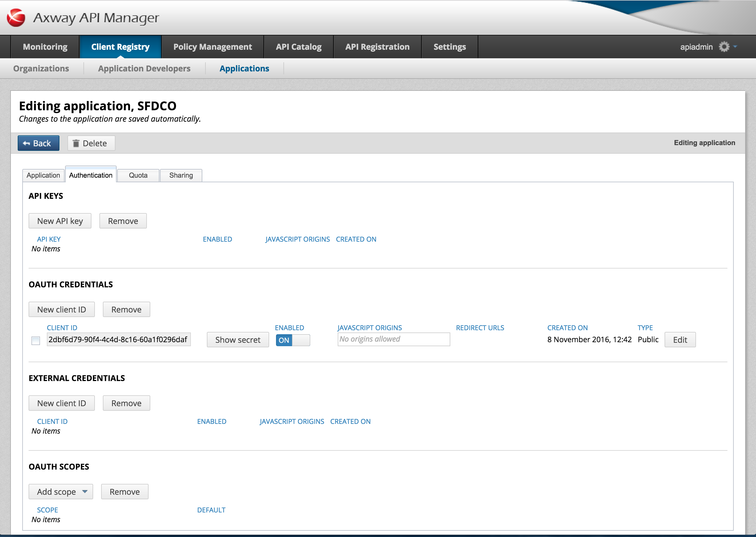Click Remove under External Credentials
Screen dimensions: 756x537
(x=126, y=403)
